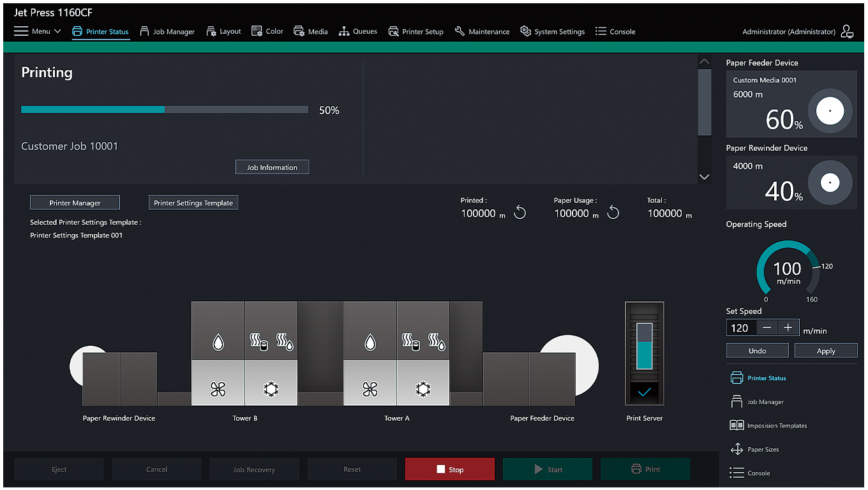Click the Tower B cooling snowflake icon
Viewport: 868px width, 490px height.
tap(271, 389)
